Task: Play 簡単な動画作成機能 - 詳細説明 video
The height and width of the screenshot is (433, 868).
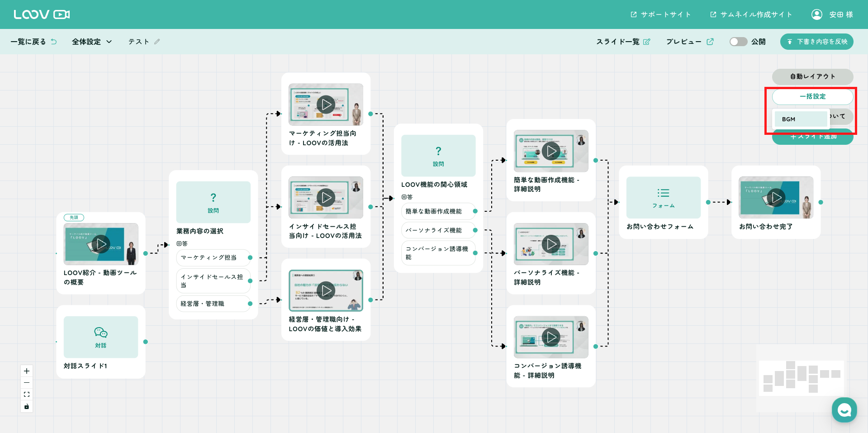Action: 551,151
